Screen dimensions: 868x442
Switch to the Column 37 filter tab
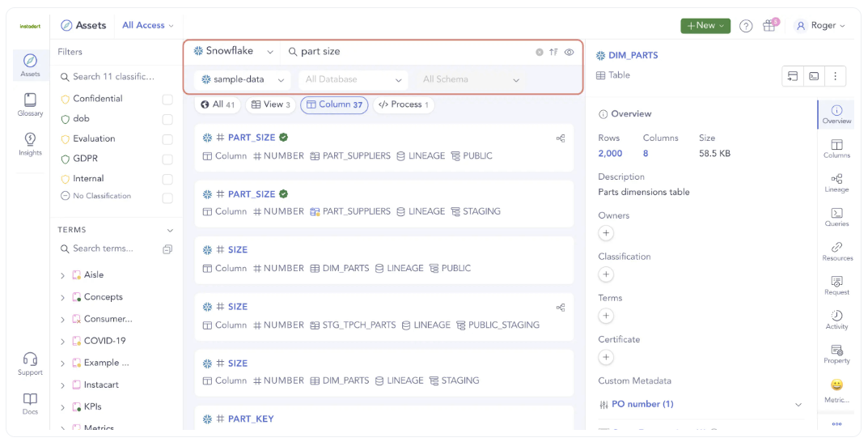(334, 104)
